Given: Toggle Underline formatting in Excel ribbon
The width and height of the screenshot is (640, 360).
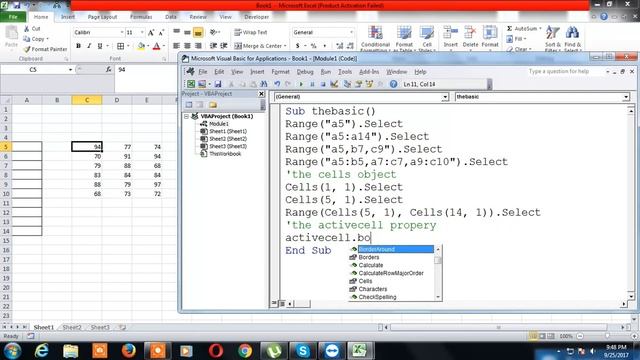Looking at the screenshot, I should point(100,46).
